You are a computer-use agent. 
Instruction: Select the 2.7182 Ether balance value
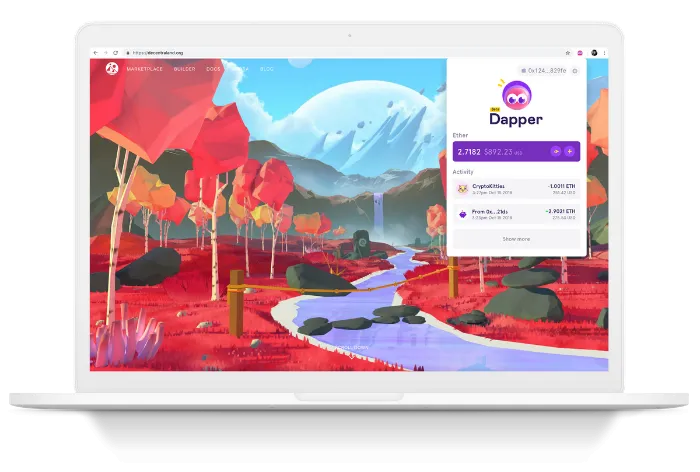click(469, 152)
